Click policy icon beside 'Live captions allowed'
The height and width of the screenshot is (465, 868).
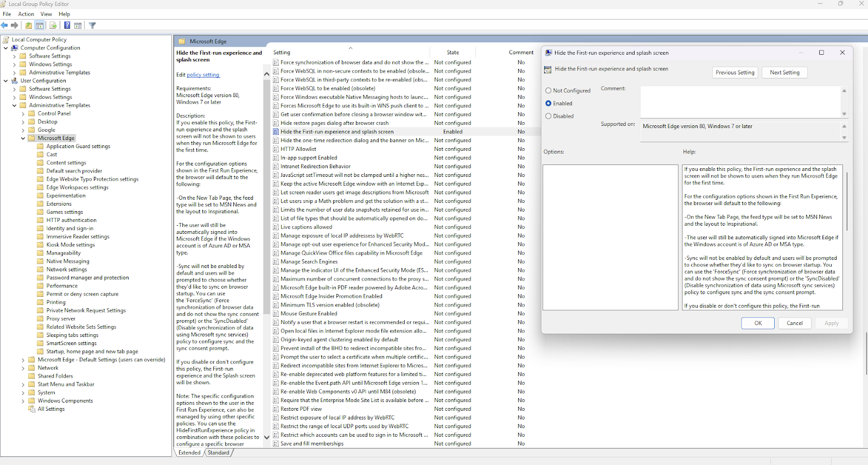coord(276,227)
